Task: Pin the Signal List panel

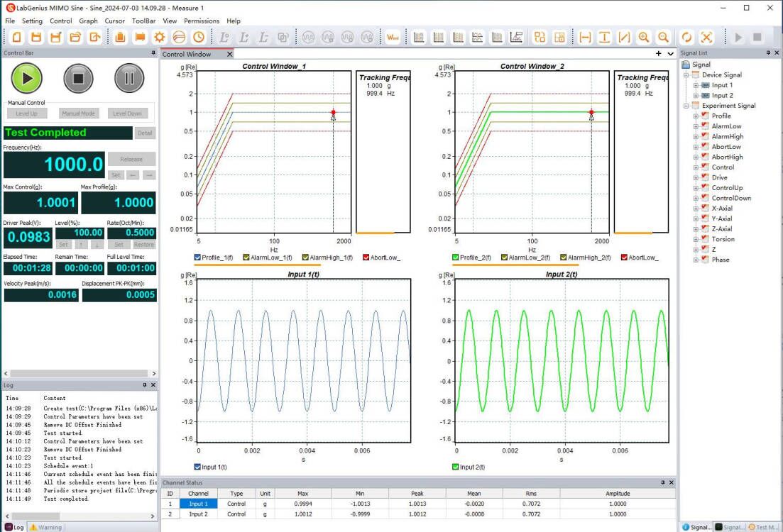Action: [x=768, y=52]
